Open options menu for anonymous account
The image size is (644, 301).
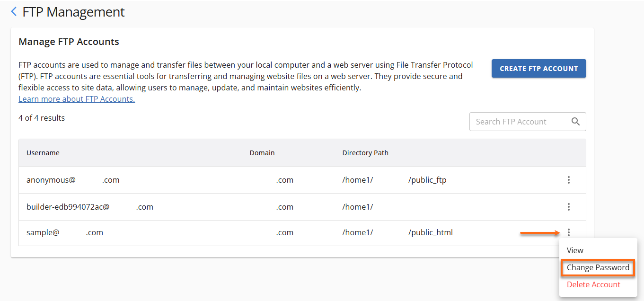[569, 180]
